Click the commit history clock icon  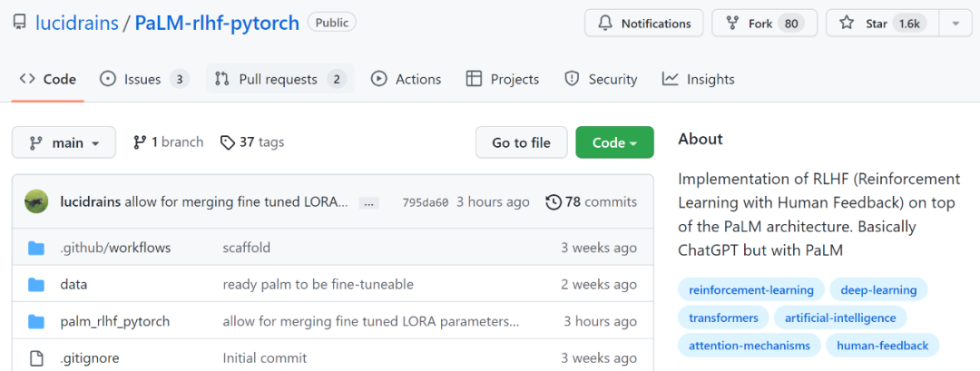(x=553, y=201)
